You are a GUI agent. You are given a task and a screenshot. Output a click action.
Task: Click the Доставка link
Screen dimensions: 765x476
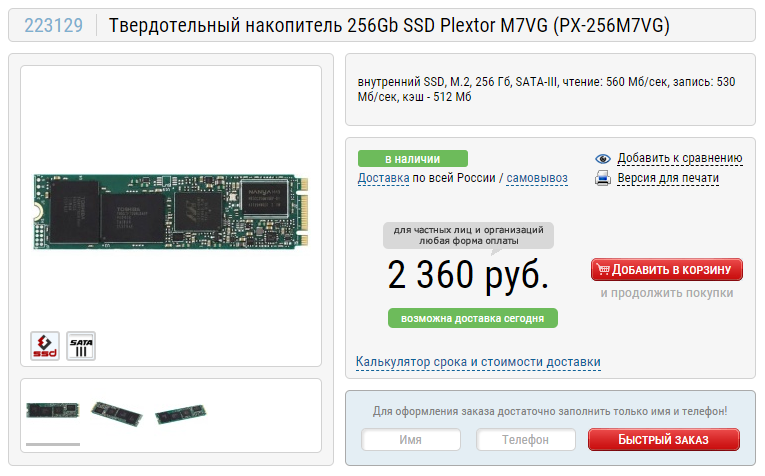(x=383, y=178)
